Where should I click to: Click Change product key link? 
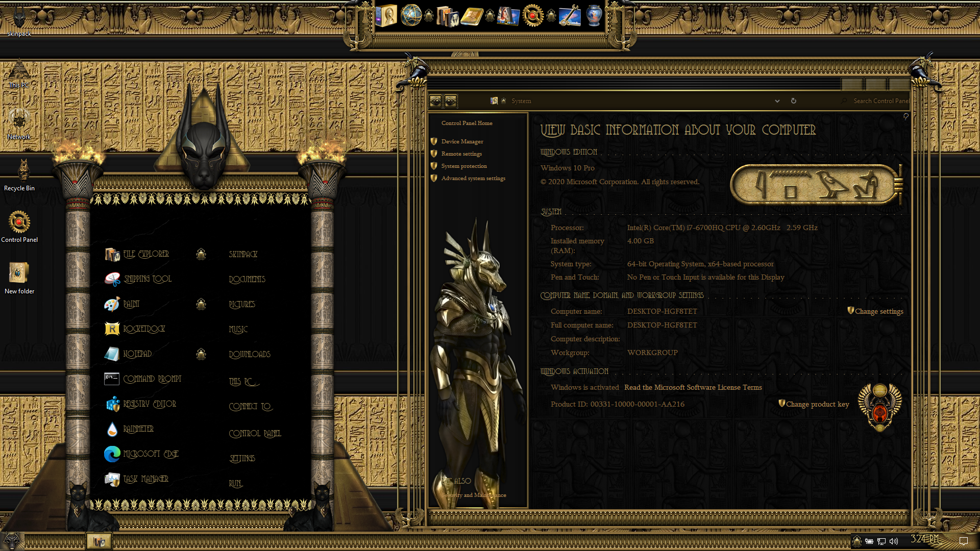pos(817,404)
